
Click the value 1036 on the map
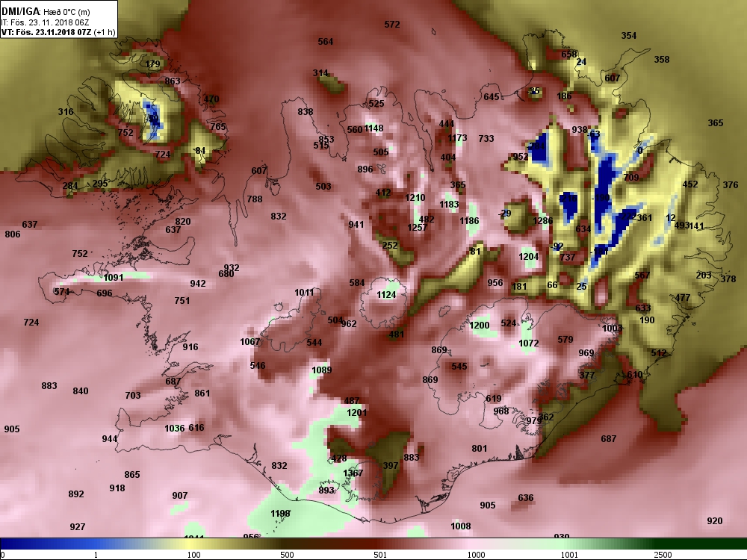[174, 429]
